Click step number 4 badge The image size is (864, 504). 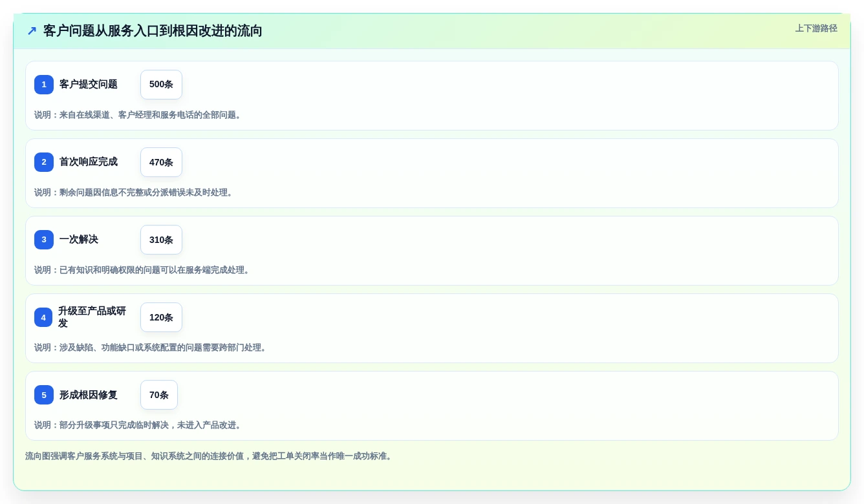pos(43,317)
